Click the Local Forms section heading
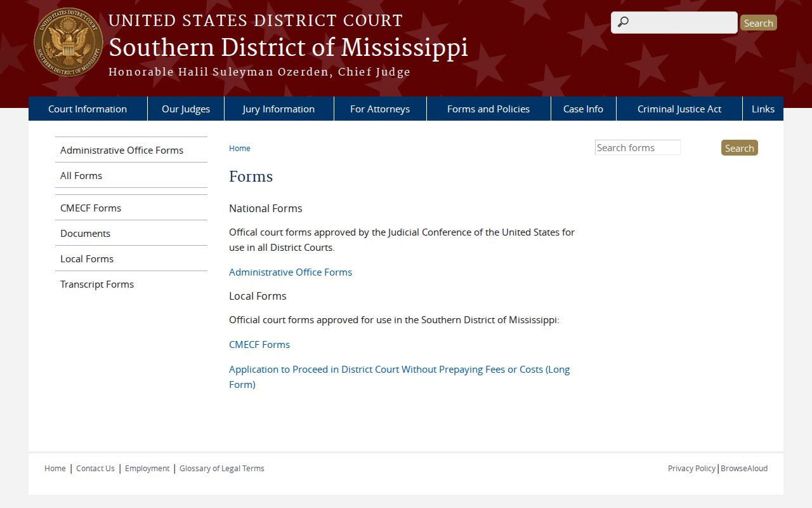The image size is (812, 508). (258, 296)
